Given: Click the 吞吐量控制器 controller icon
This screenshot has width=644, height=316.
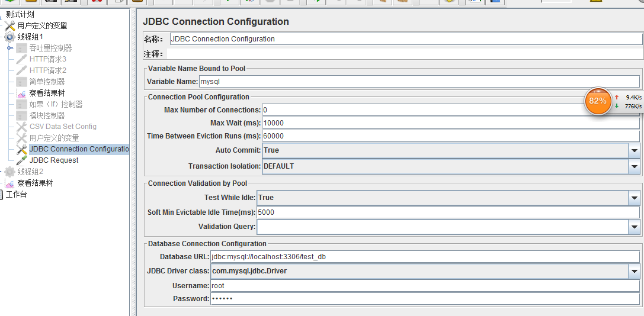Looking at the screenshot, I should click(x=22, y=48).
